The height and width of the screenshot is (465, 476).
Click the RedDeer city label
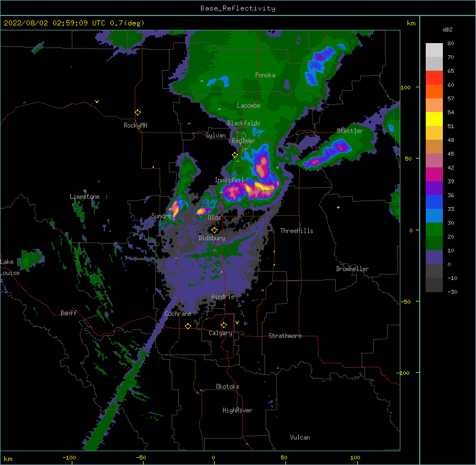(243, 141)
